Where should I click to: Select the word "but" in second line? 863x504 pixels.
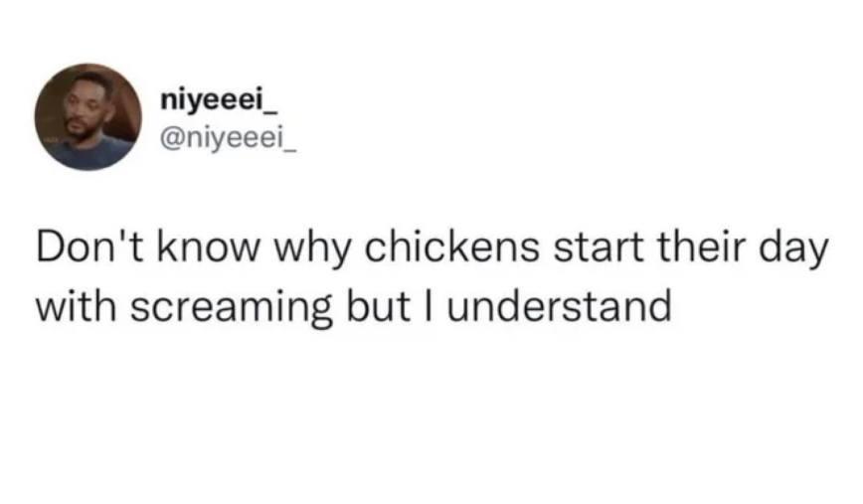pos(378,306)
